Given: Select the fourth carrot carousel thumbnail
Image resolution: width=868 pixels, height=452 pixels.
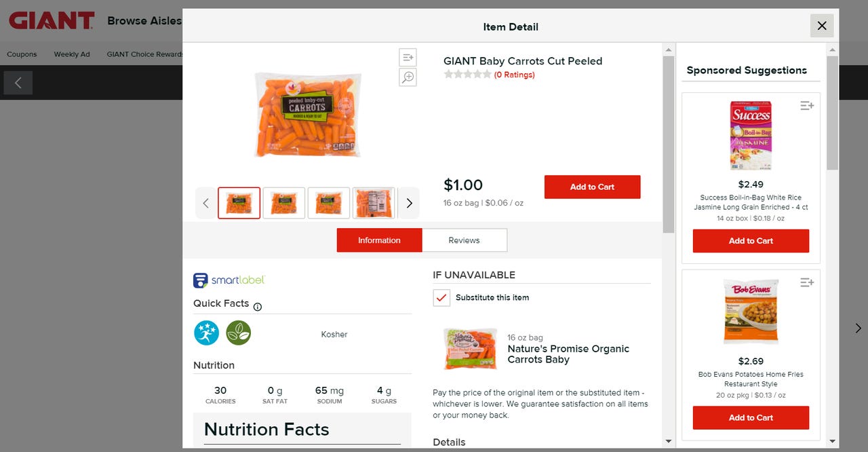Looking at the screenshot, I should [x=374, y=202].
